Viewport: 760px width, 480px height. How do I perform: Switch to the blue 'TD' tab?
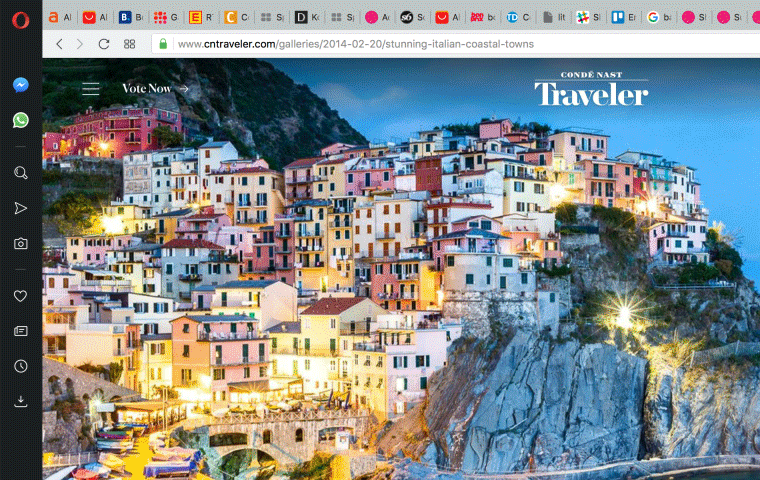[x=519, y=17]
